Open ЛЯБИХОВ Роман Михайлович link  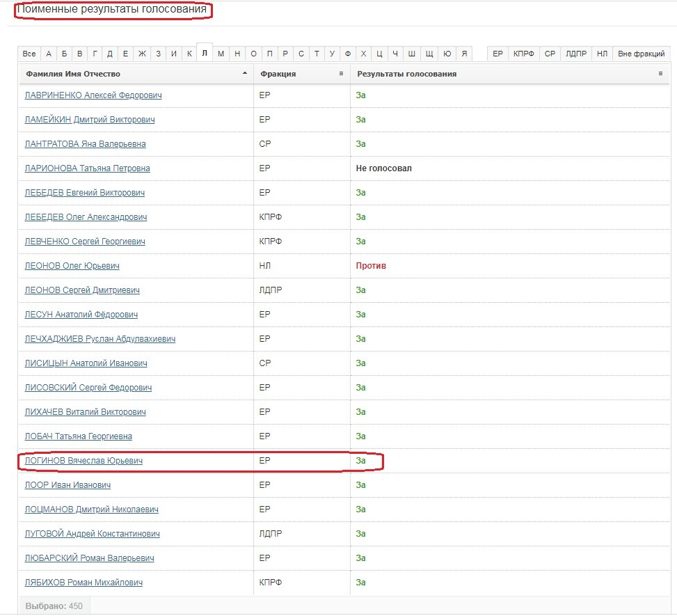click(83, 583)
